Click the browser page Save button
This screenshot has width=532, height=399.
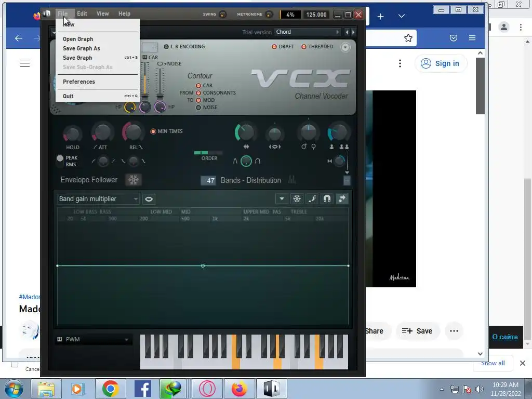click(x=417, y=331)
